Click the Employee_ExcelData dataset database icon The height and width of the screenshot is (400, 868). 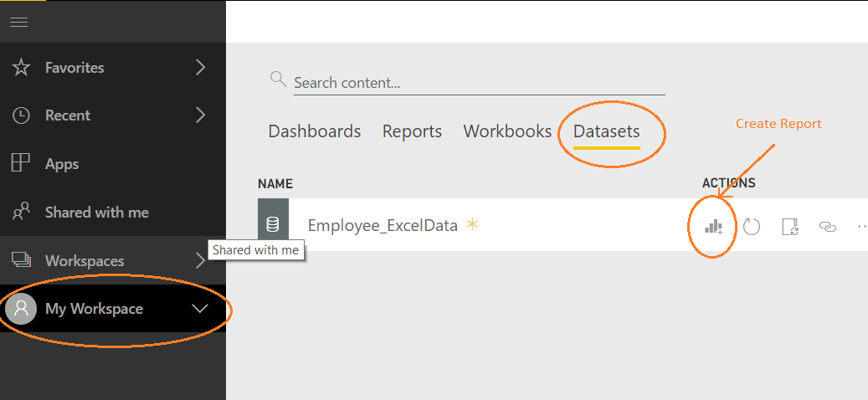tap(273, 224)
